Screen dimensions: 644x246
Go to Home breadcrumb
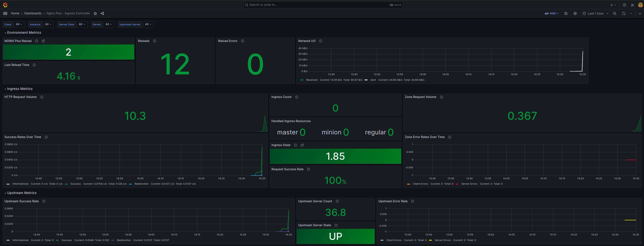tap(15, 13)
